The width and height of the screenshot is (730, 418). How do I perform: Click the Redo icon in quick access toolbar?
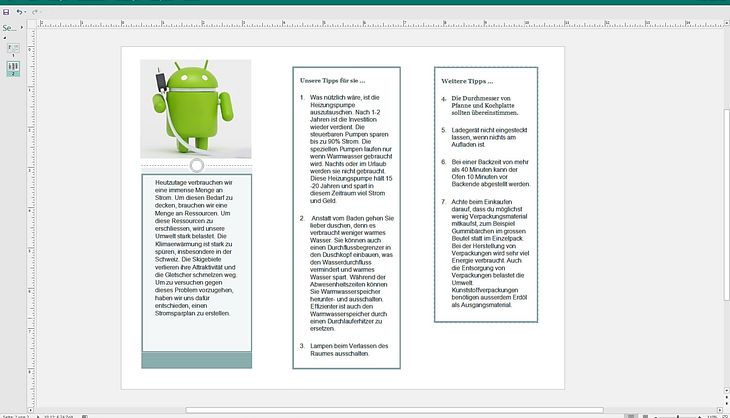pyautogui.click(x=34, y=12)
